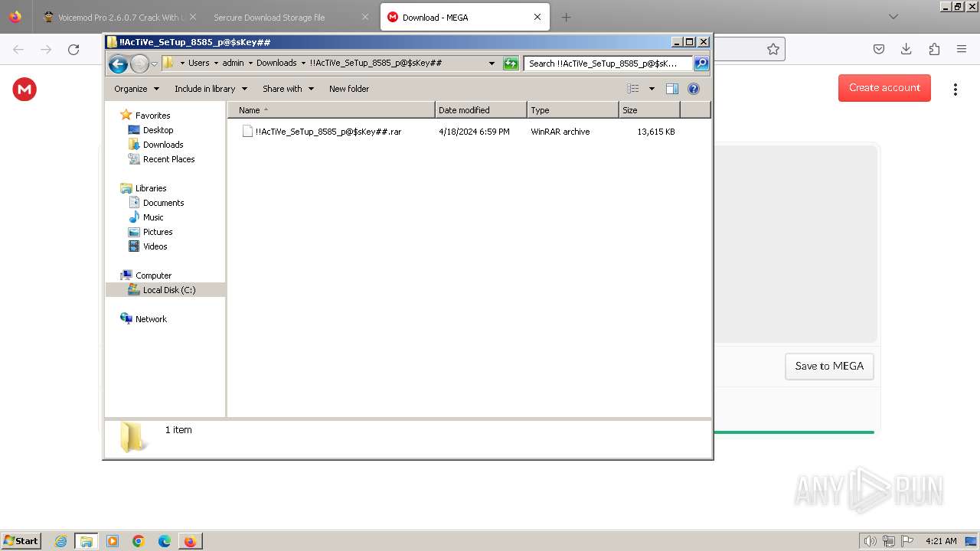Click the search magnifier icon in Explorer
980x551 pixels.
[x=701, y=64]
